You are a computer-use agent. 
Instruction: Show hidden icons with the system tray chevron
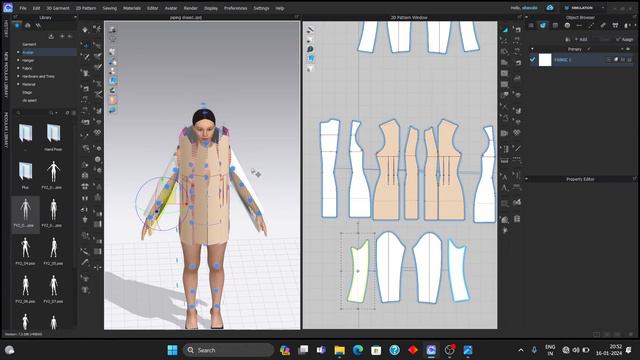521,350
